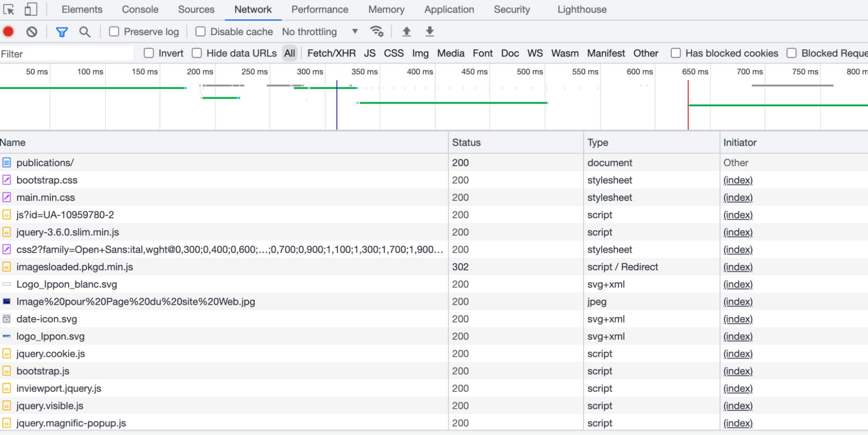Open (index) initiator link for bootstrap.css
The image size is (868, 435).
coord(738,180)
